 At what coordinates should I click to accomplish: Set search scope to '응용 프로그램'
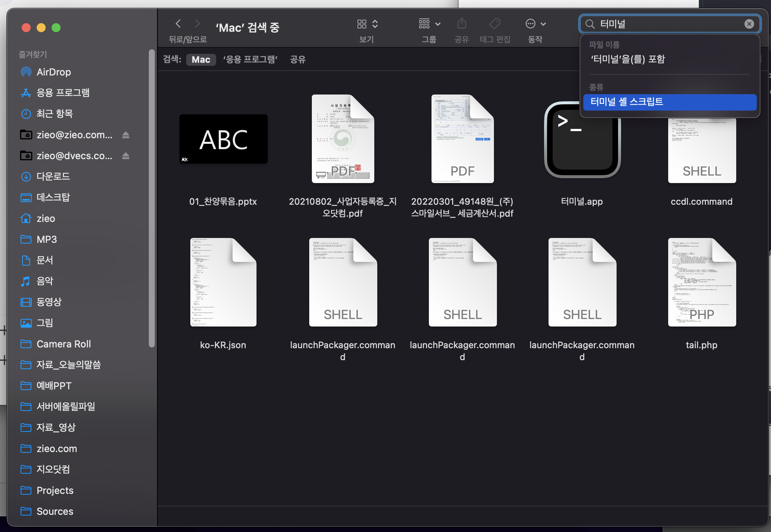[x=250, y=59]
